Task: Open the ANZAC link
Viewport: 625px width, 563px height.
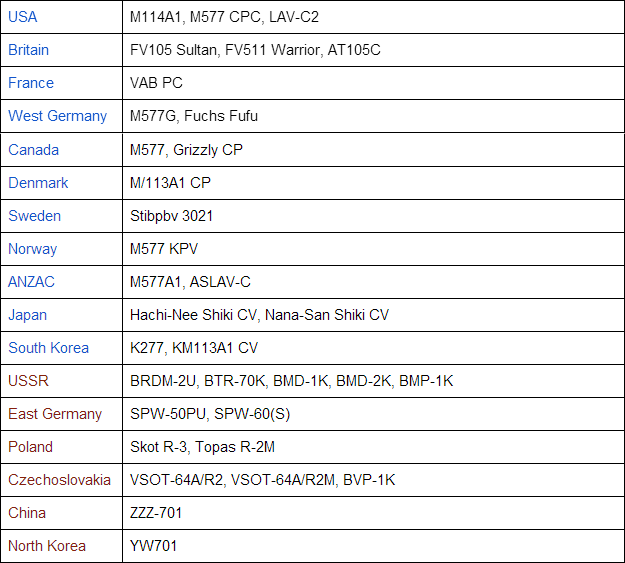Action: pos(31,282)
